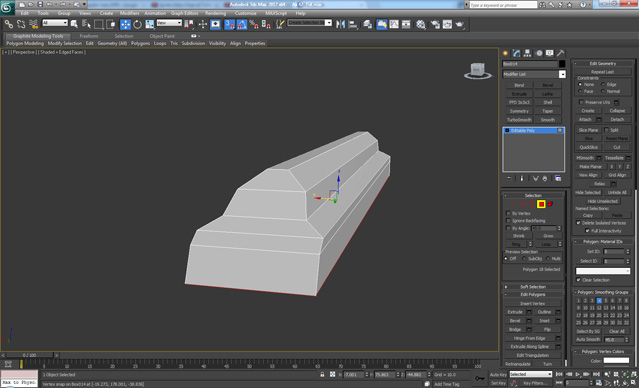The width and height of the screenshot is (639, 388).
Task: Click the TurboSmooth modifier button
Action: (519, 120)
